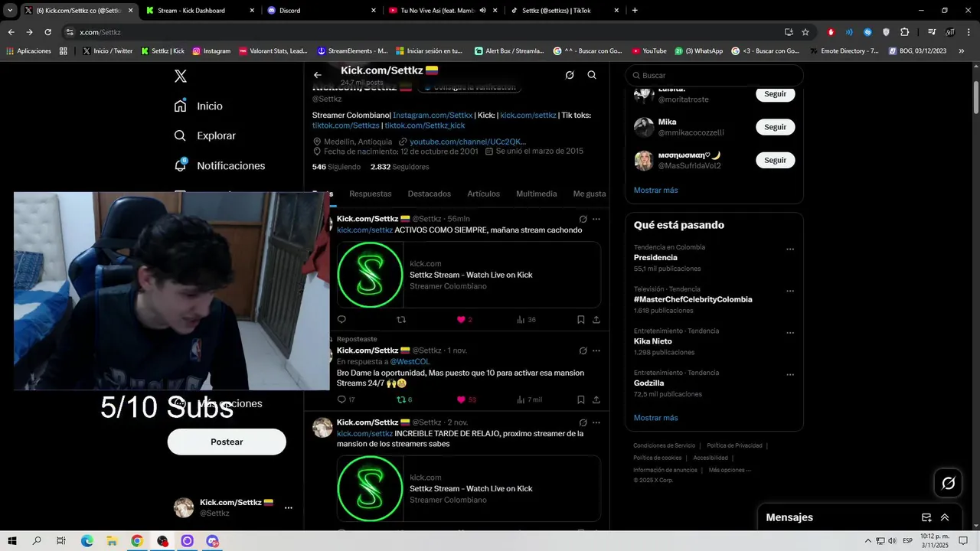The image size is (980, 551).
Task: Go back with profile header arrow
Action: click(x=318, y=75)
